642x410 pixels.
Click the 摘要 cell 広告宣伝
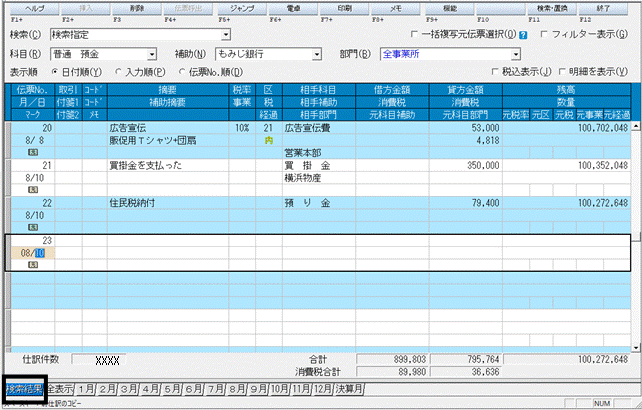tap(168, 128)
